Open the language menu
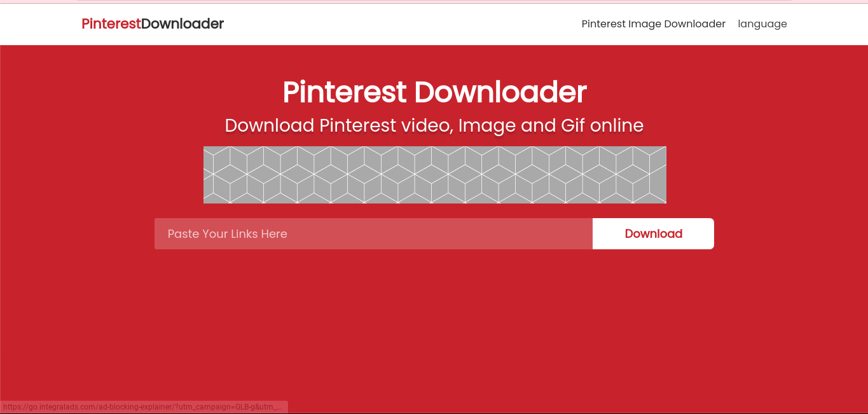Screen dimensions: 868x414 click(762, 24)
